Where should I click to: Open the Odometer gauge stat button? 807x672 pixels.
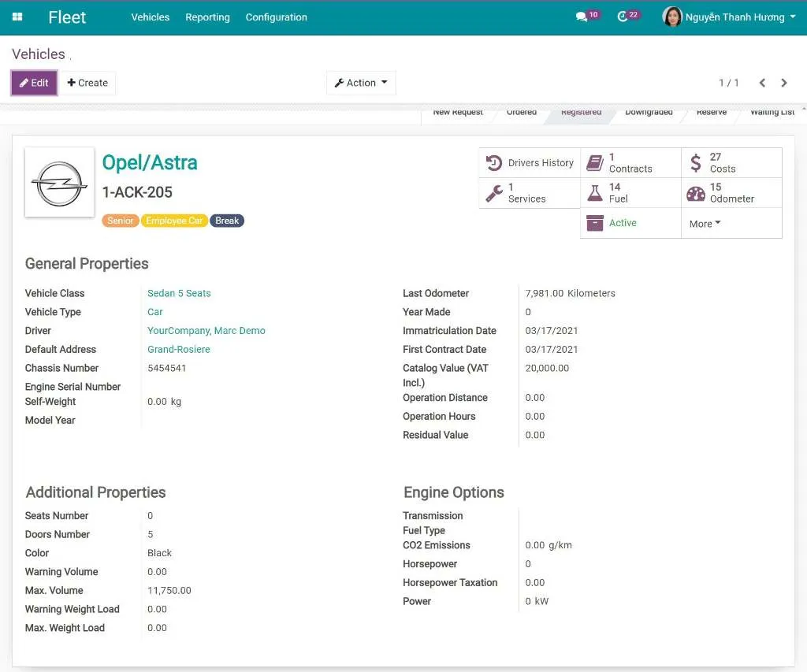731,193
